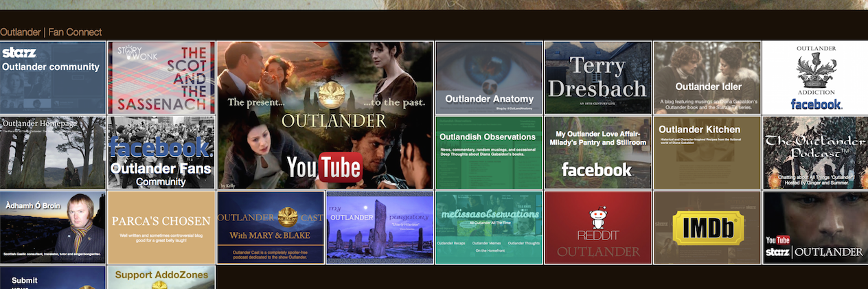This screenshot has height=289, width=868.
Task: Click the Outlander Addiction thistle crest
Action: 816,70
